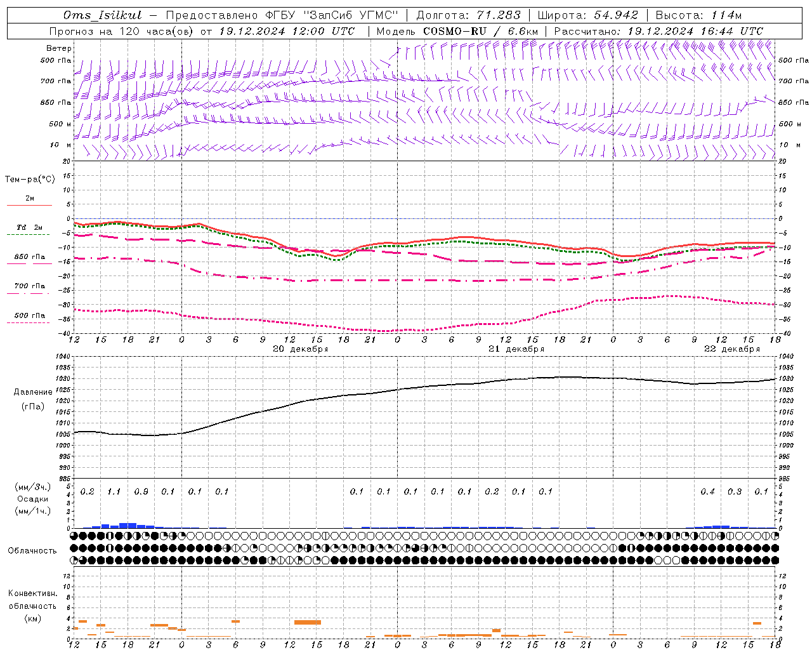Screen dimensions: 812x650
Task: Click the dotted pink line sample under the temperature legend's '500 гПа'
Action: [x=28, y=322]
